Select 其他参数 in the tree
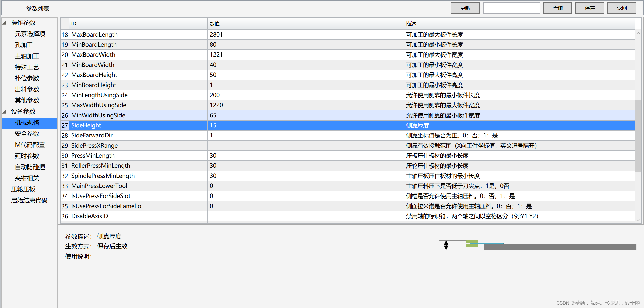Viewport: 644px width, 308px height. [27, 100]
